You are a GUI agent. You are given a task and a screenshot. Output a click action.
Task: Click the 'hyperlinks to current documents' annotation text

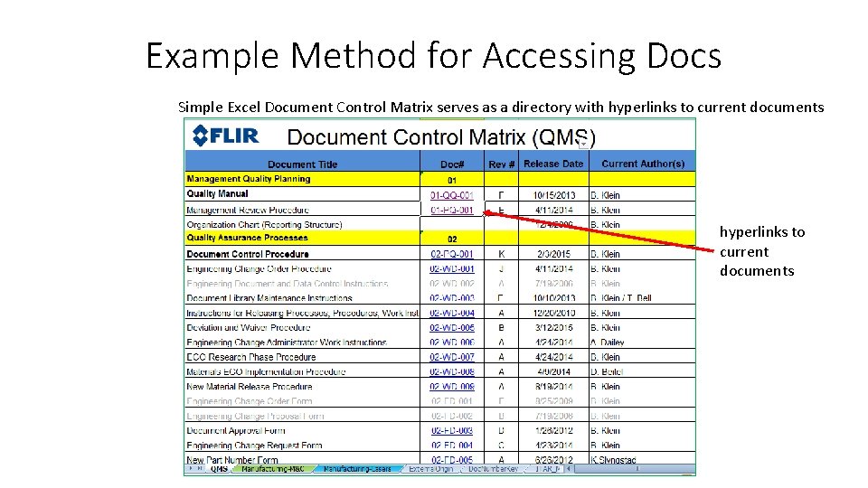(762, 251)
